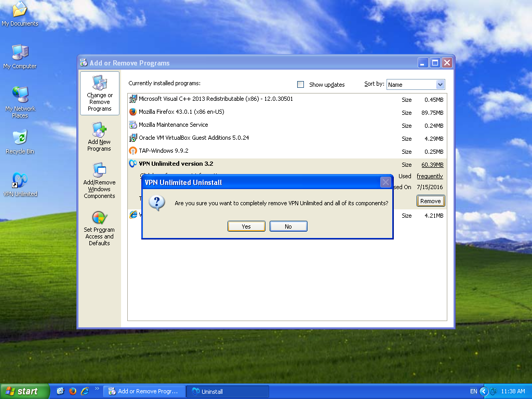This screenshot has width=532, height=399.
Task: Switch to Uninstall taskbar button
Action: click(228, 391)
